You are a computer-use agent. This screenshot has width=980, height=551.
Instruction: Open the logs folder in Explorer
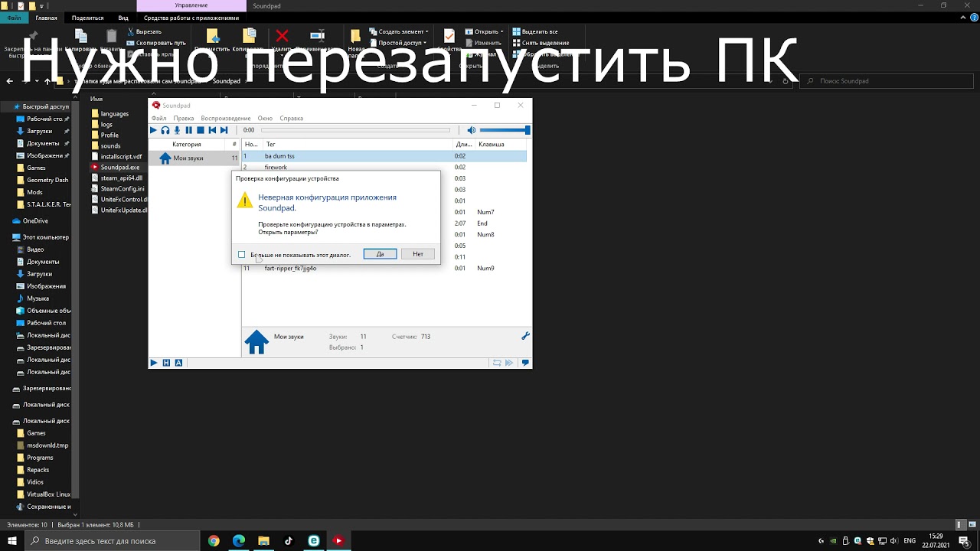106,124
